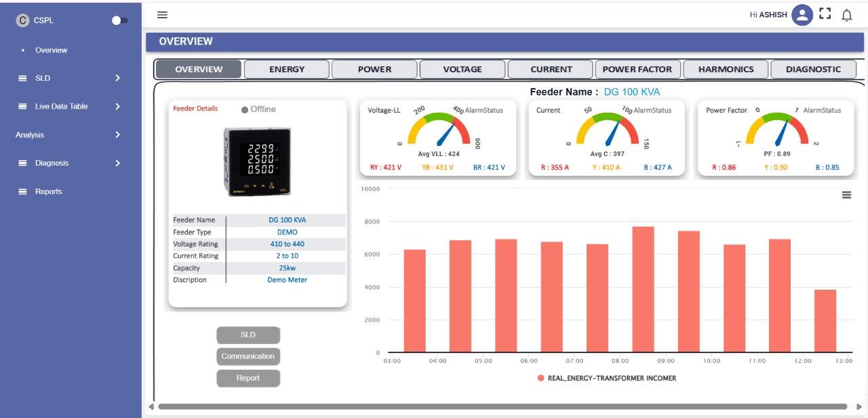Screen dimensions: 868x418
Task: Open the chart export options menu
Action: pyautogui.click(x=846, y=194)
